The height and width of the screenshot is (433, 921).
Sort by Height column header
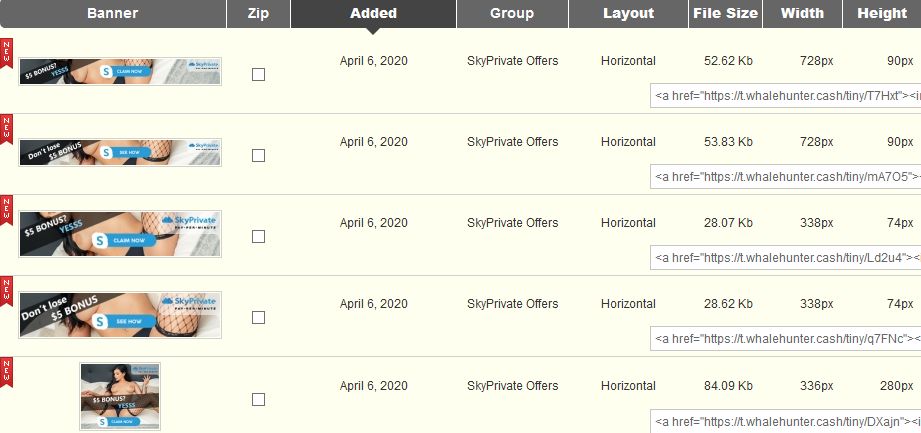click(x=882, y=14)
